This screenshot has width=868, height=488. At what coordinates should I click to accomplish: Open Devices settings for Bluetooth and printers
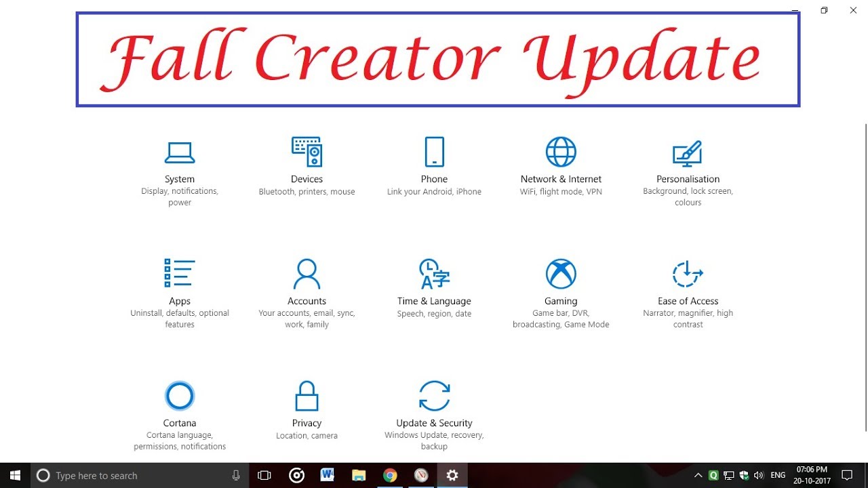(307, 167)
